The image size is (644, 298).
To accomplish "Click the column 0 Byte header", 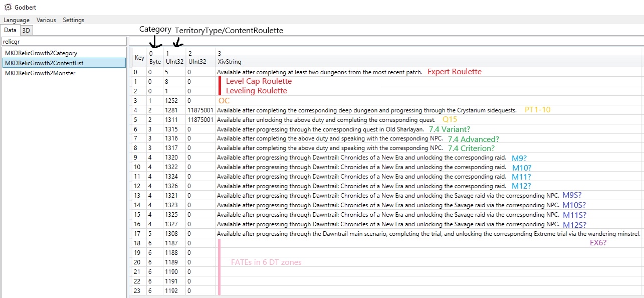I will tap(155, 57).
